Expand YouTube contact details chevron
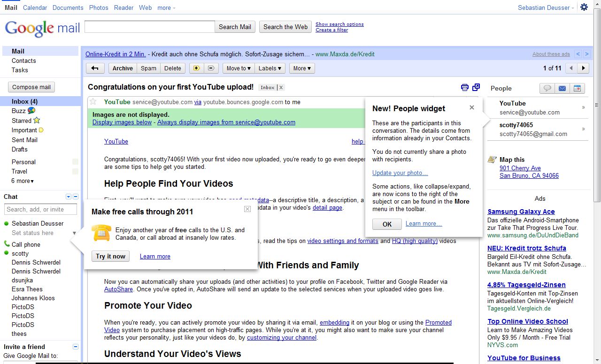The image size is (601, 364). click(584, 107)
